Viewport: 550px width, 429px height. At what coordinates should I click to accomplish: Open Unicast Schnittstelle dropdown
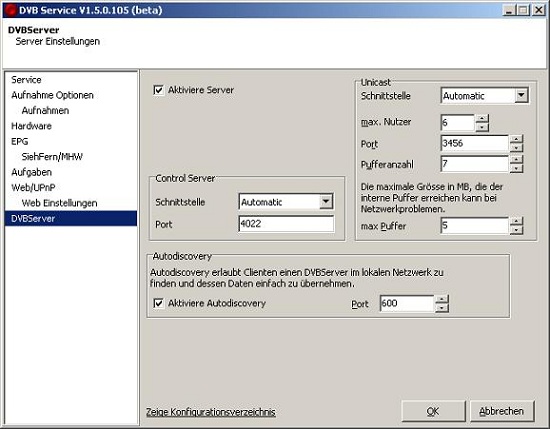tap(522, 95)
